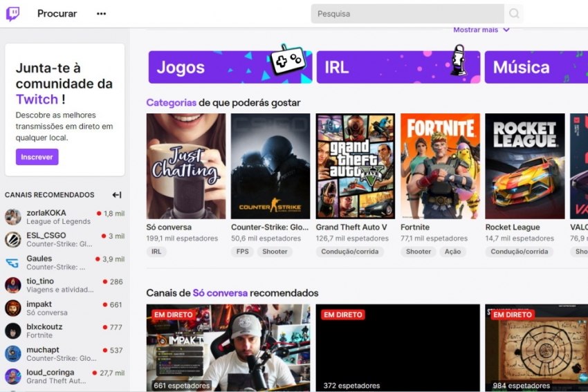Open the Fortnite category cover
588x392 pixels.
coord(440,166)
